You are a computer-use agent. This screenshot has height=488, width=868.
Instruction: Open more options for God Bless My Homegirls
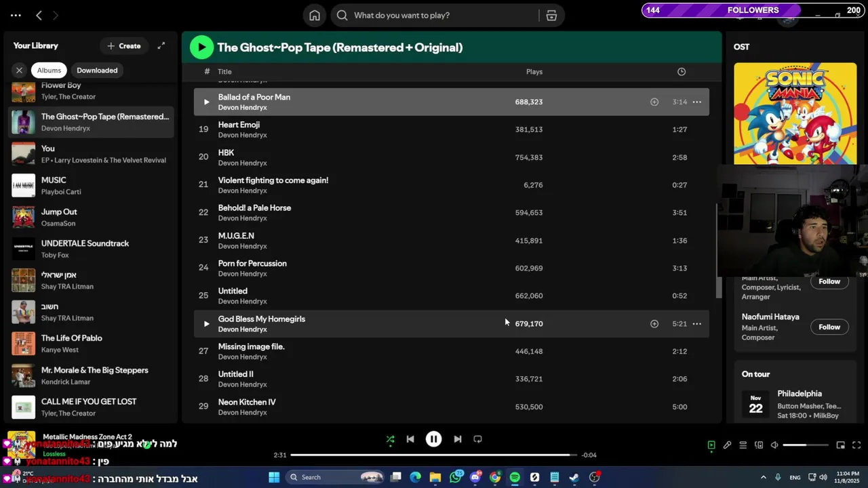coord(696,324)
